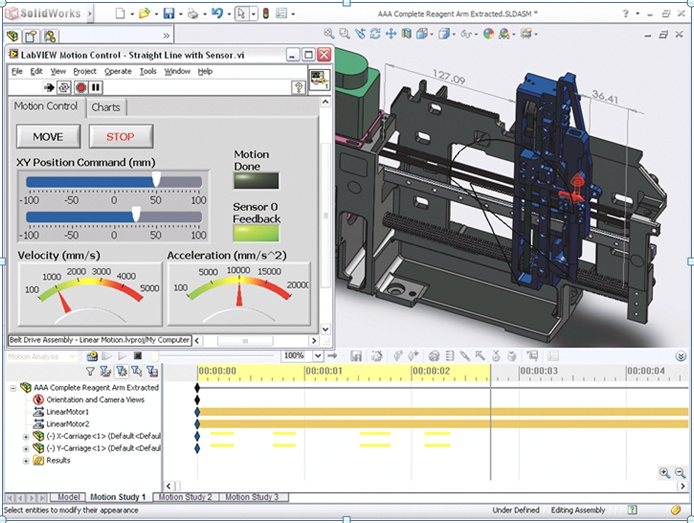The width and height of the screenshot is (694, 523).
Task: Switch to the Charts tab
Action: (x=104, y=107)
